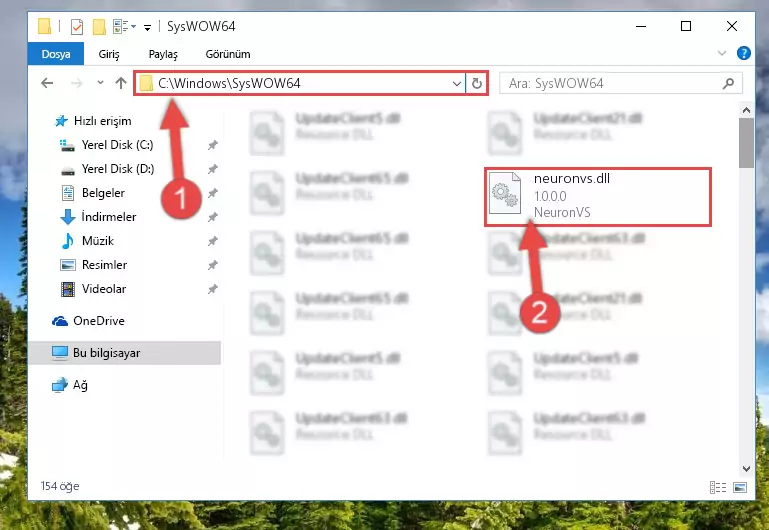Click the Ara: SysWOW64 search box
The width and height of the screenshot is (769, 530).
coord(620,83)
